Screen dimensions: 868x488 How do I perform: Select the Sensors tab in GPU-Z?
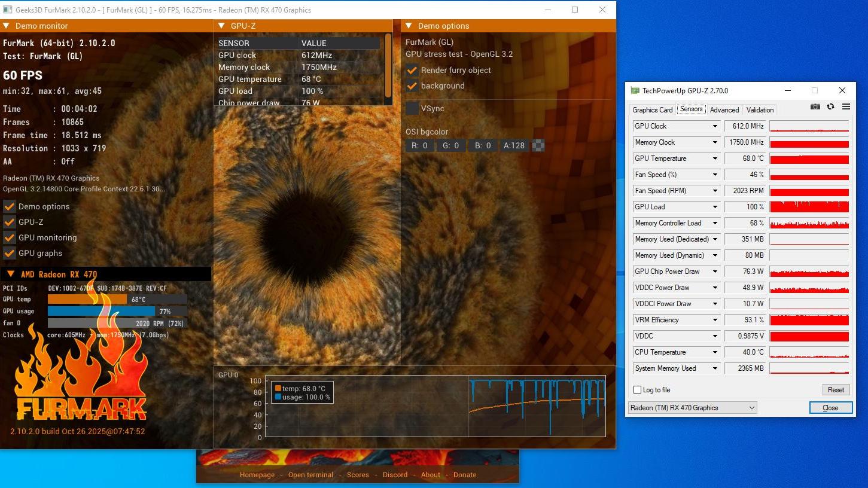point(691,109)
